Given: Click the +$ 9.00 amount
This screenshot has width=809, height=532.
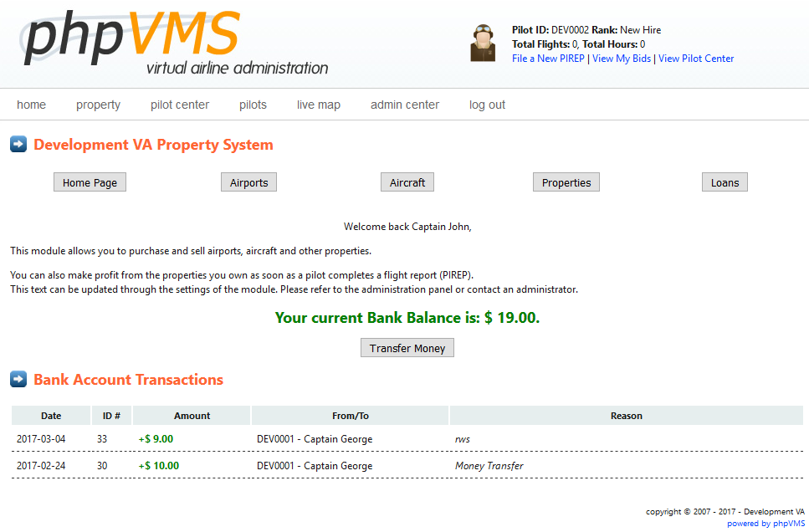Looking at the screenshot, I should click(x=156, y=438).
